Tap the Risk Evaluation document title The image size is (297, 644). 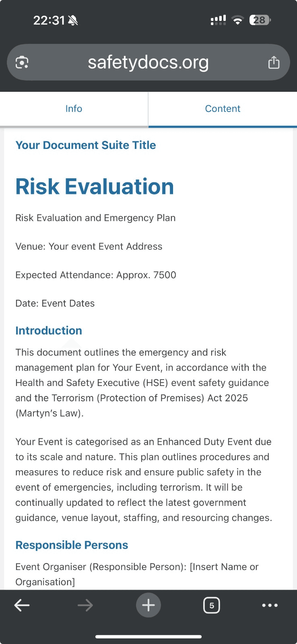click(95, 186)
